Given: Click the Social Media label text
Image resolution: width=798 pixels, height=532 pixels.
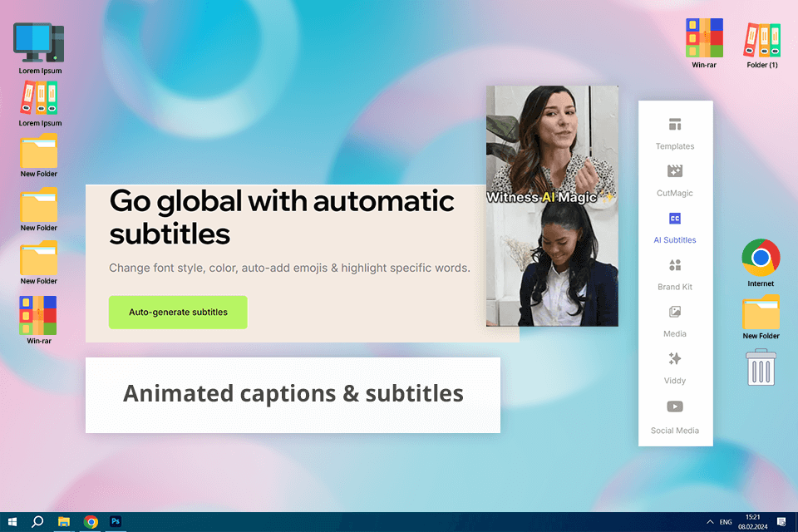Looking at the screenshot, I should point(675,431).
